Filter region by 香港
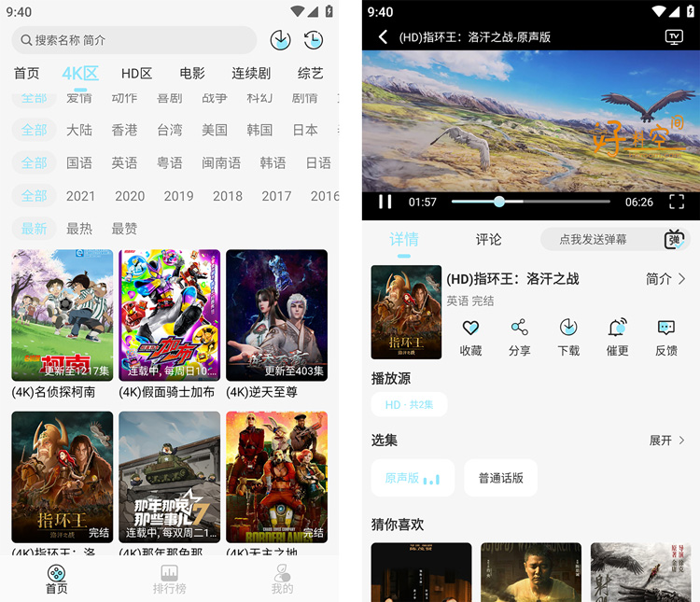Viewport: 700px width, 602px height. click(x=124, y=130)
